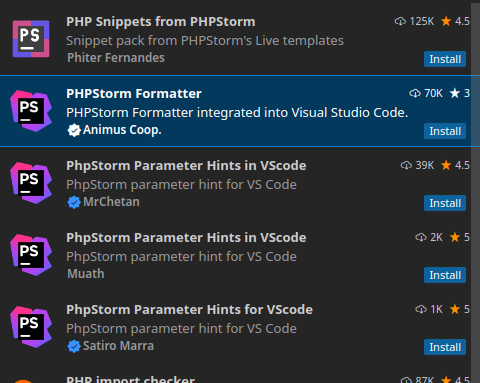The image size is (480, 383).
Task: Click the MrChetan Parameter Hints extension icon
Action: 31,183
